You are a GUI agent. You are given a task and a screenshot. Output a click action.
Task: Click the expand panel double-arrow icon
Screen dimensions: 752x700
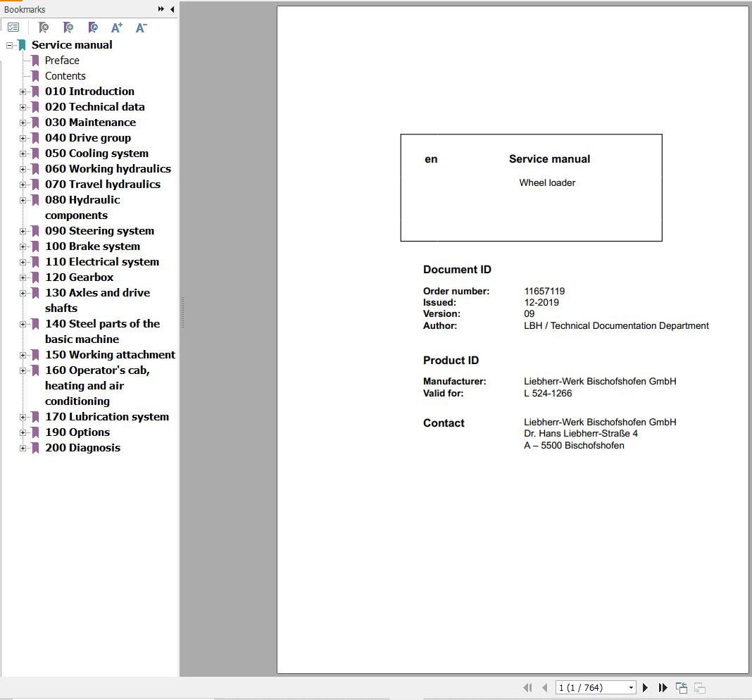[x=161, y=9]
